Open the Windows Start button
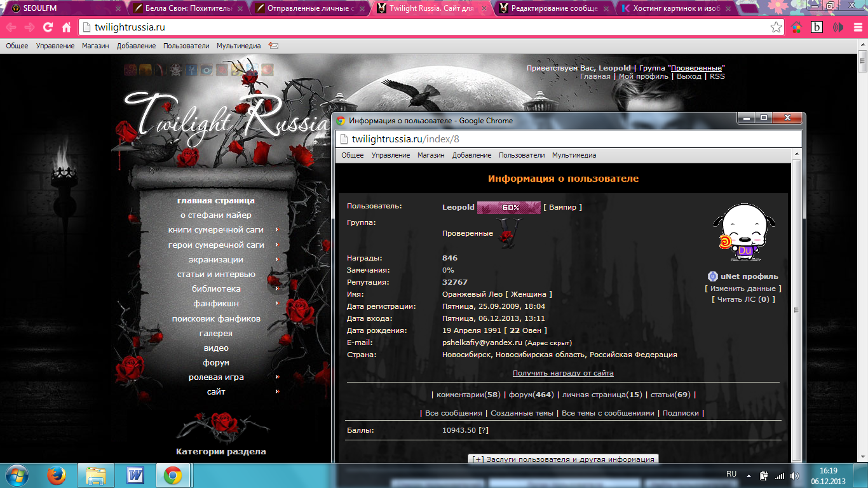This screenshot has width=868, height=488. pyautogui.click(x=17, y=475)
